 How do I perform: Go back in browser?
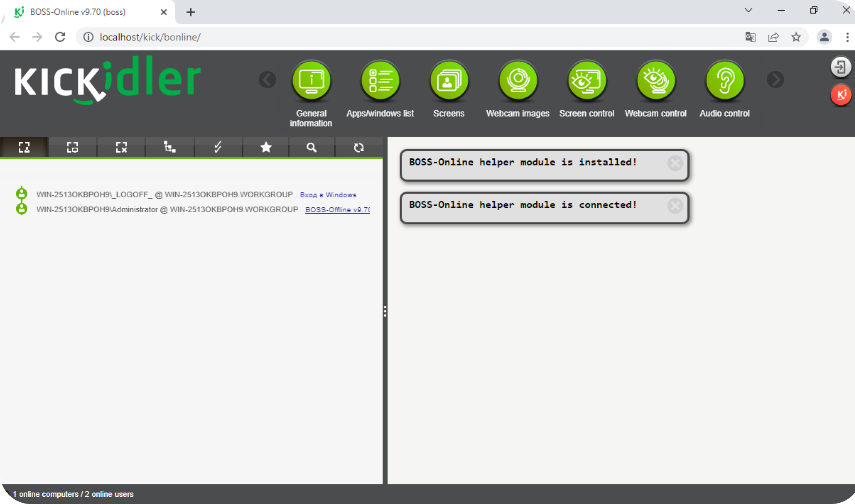click(15, 37)
